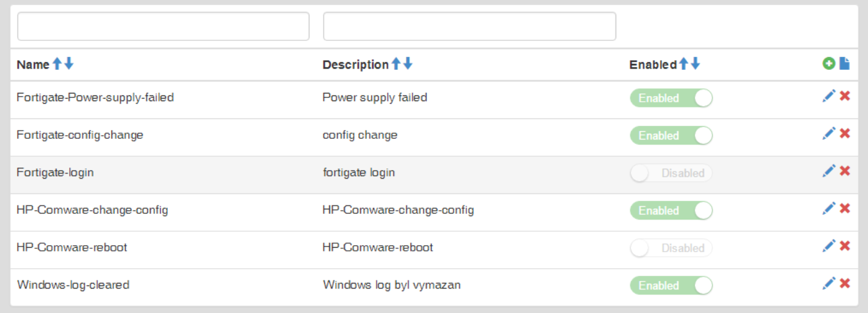Focus the Description filter text box
The width and height of the screenshot is (868, 313).
(x=469, y=26)
